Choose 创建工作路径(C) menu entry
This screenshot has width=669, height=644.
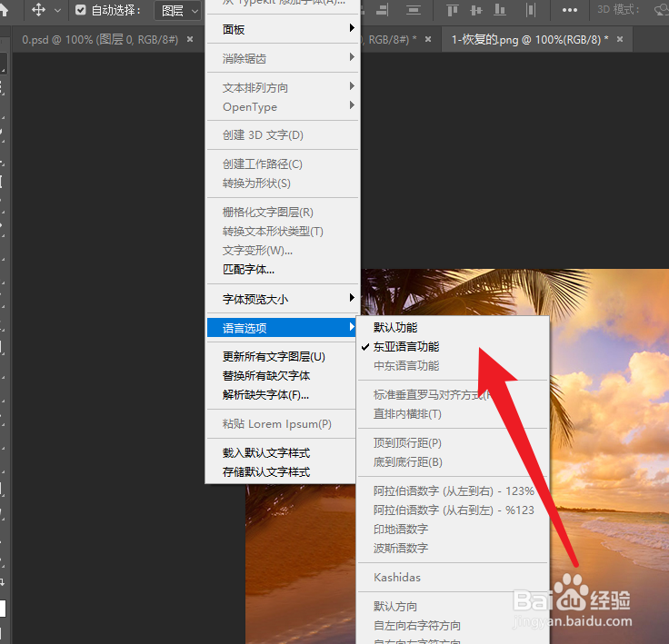[282, 164]
